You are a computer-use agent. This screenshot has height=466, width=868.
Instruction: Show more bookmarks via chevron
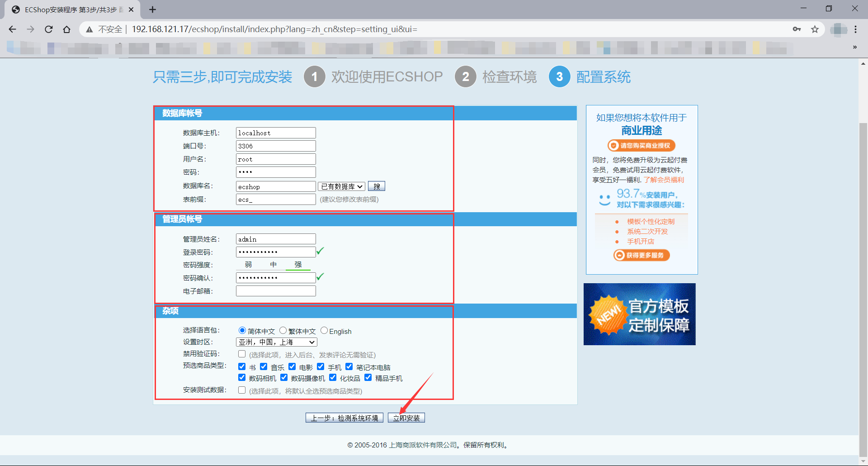(854, 47)
